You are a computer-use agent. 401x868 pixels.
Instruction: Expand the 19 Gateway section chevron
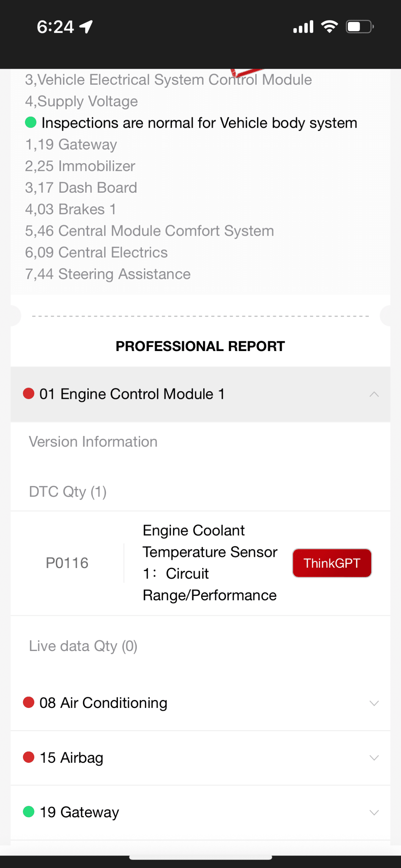click(x=374, y=812)
